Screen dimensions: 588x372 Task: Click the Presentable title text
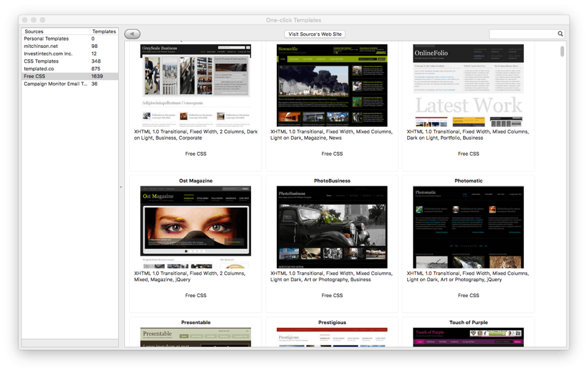pos(196,322)
